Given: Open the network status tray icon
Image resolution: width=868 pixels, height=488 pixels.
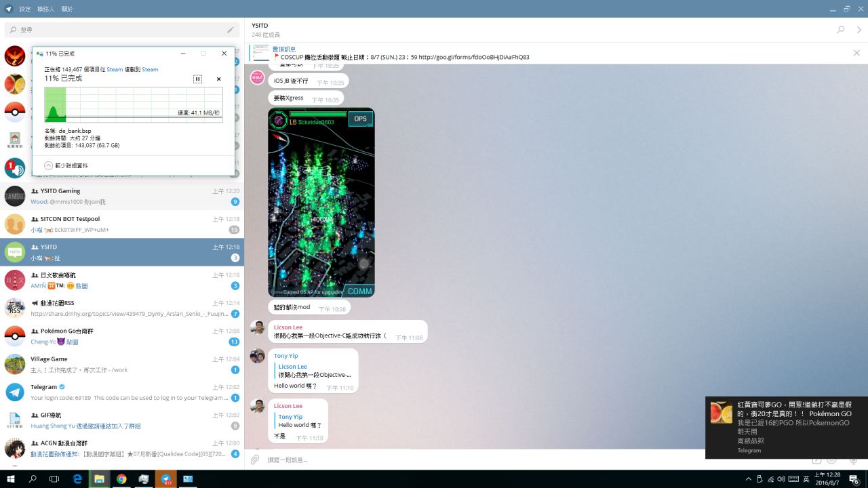Looking at the screenshot, I should pos(770,479).
